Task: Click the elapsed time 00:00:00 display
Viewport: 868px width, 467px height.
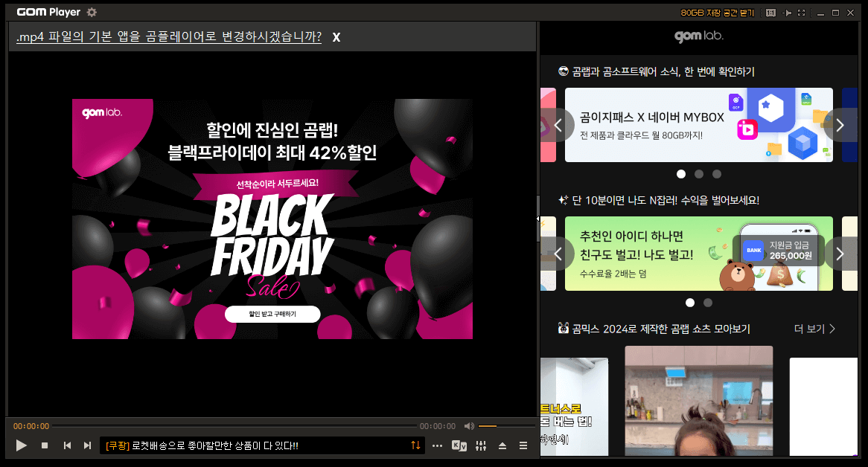Action: tap(31, 426)
